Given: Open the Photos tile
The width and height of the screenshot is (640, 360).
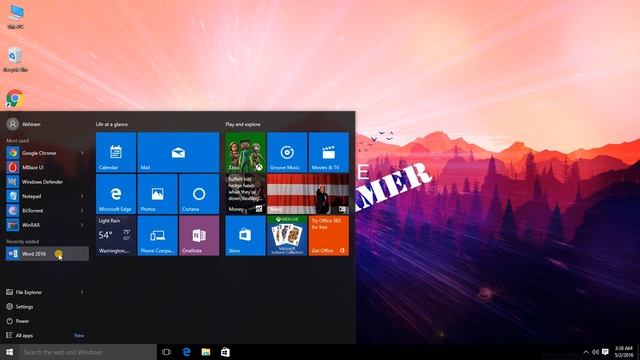Looking at the screenshot, I should [158, 194].
